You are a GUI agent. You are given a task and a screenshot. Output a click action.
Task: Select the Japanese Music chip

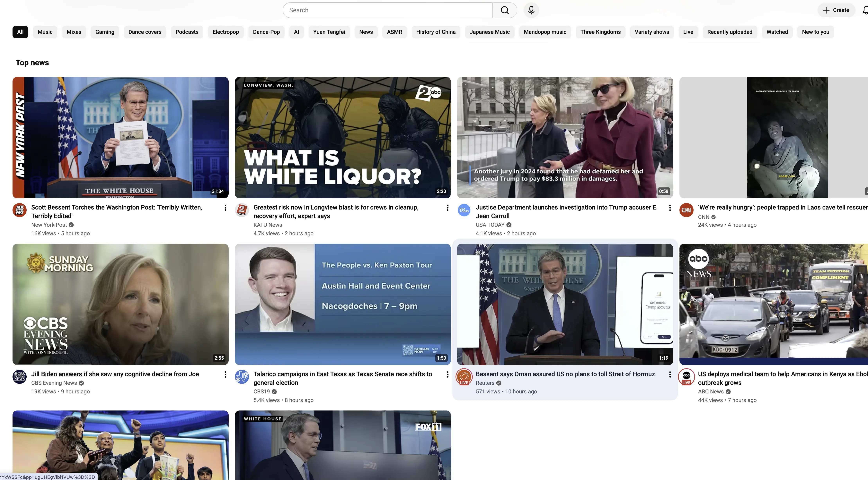[490, 32]
